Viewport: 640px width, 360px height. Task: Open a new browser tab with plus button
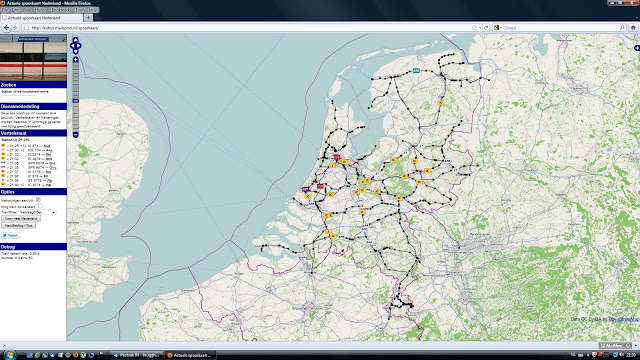tap(88, 18)
